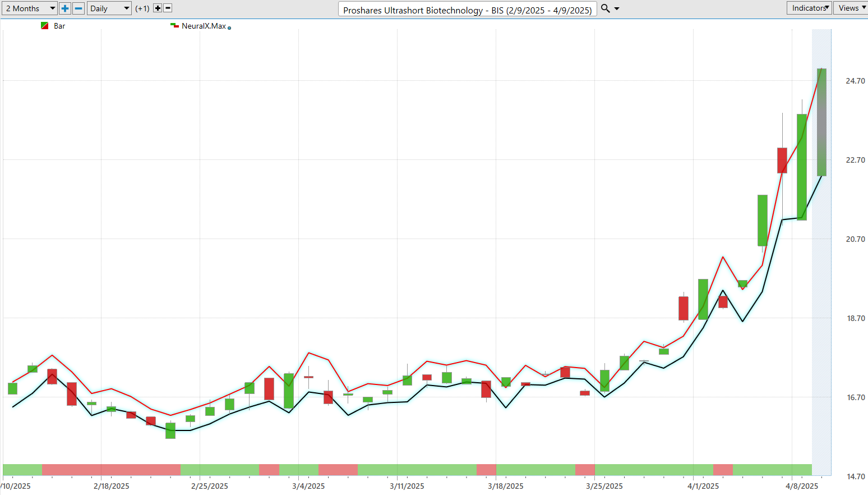This screenshot has height=495, width=868.
Task: Click the small blue dot beside NeuralX.Max
Action: pos(229,27)
